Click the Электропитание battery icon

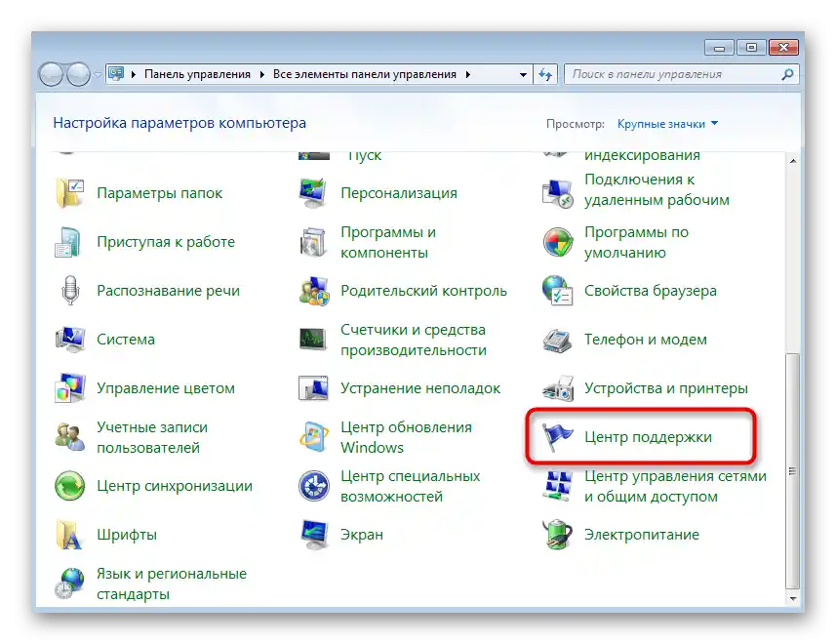(557, 535)
